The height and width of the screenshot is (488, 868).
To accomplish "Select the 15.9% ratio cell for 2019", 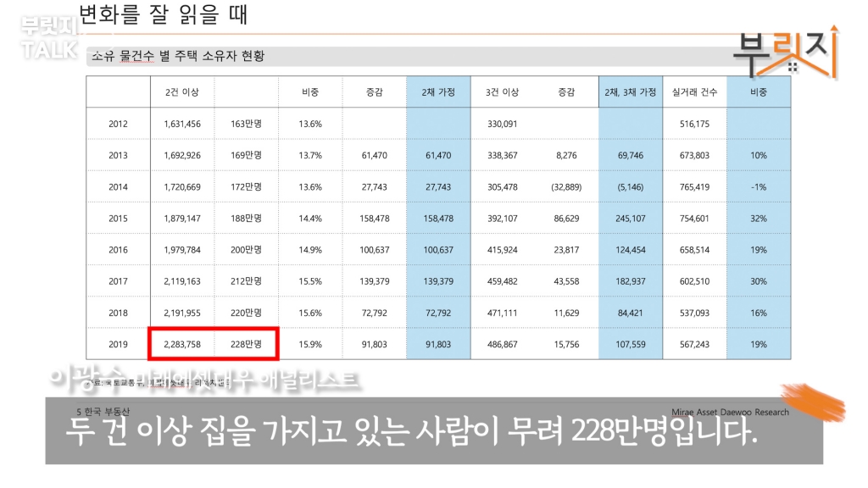I will point(310,344).
